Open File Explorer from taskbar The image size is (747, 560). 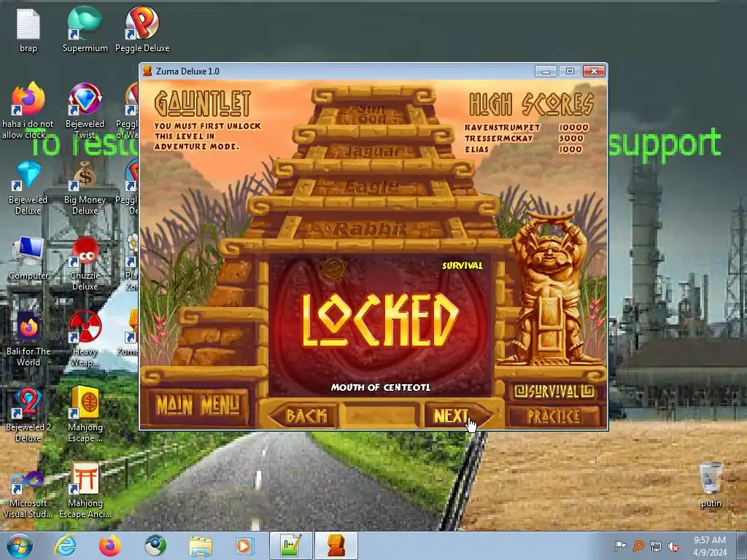point(201,545)
